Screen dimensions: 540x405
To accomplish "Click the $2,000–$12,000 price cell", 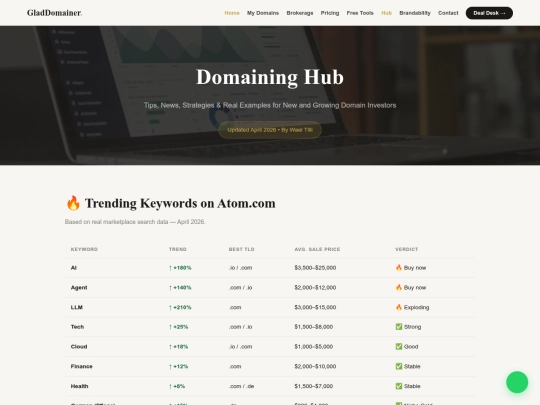I will pyautogui.click(x=315, y=287).
